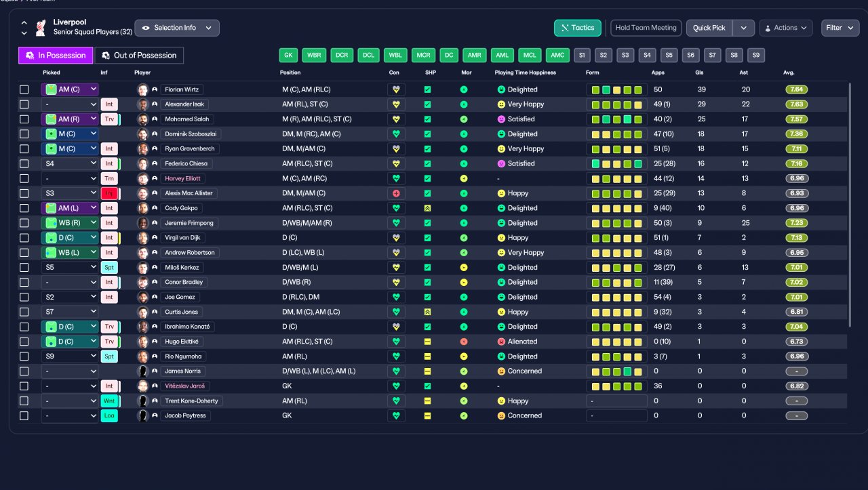Click Jeremie Frimpong player portrait
This screenshot has height=490, width=868.
click(142, 223)
